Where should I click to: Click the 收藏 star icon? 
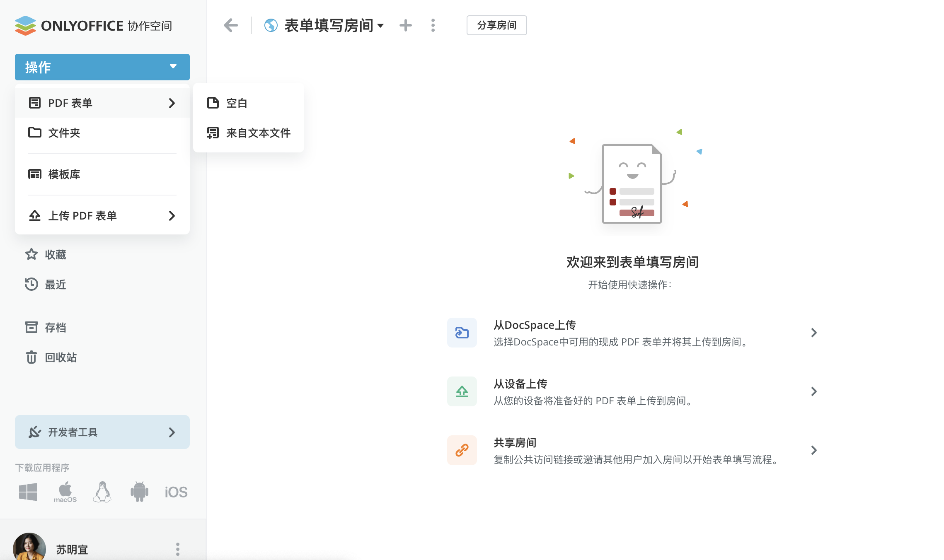[31, 254]
